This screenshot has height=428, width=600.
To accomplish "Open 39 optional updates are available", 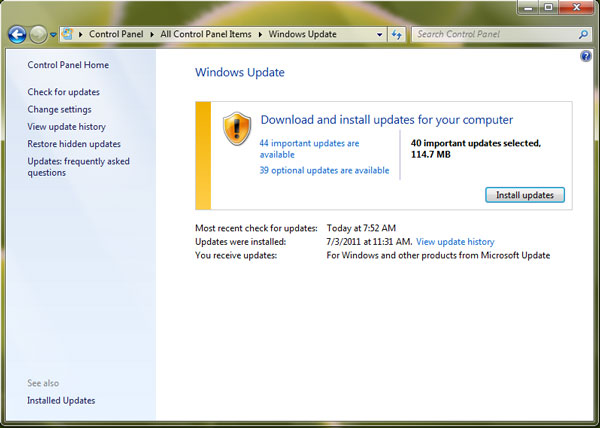I will [324, 170].
